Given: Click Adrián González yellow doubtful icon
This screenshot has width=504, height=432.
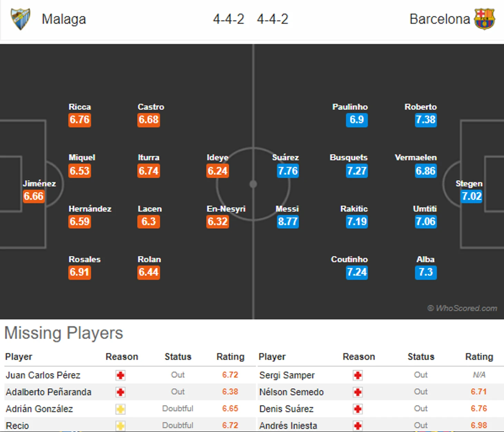Looking at the screenshot, I should [x=120, y=409].
